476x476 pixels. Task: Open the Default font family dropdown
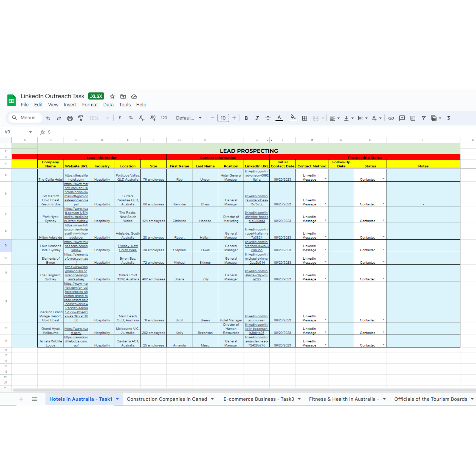pos(189,118)
